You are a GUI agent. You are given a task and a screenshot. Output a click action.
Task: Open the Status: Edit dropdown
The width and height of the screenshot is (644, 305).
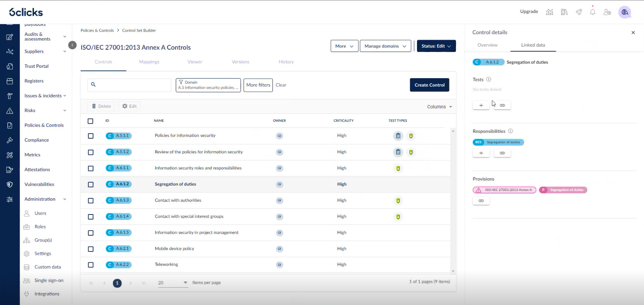click(x=436, y=46)
